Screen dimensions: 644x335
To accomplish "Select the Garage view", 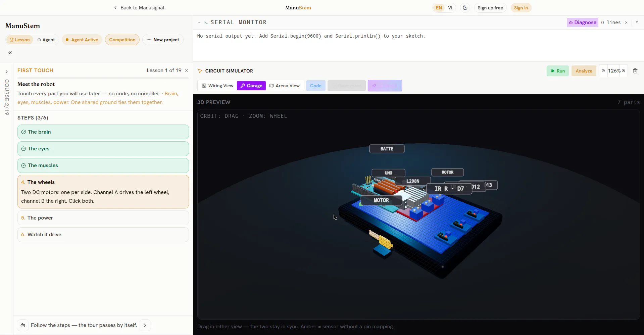I will click(x=251, y=86).
